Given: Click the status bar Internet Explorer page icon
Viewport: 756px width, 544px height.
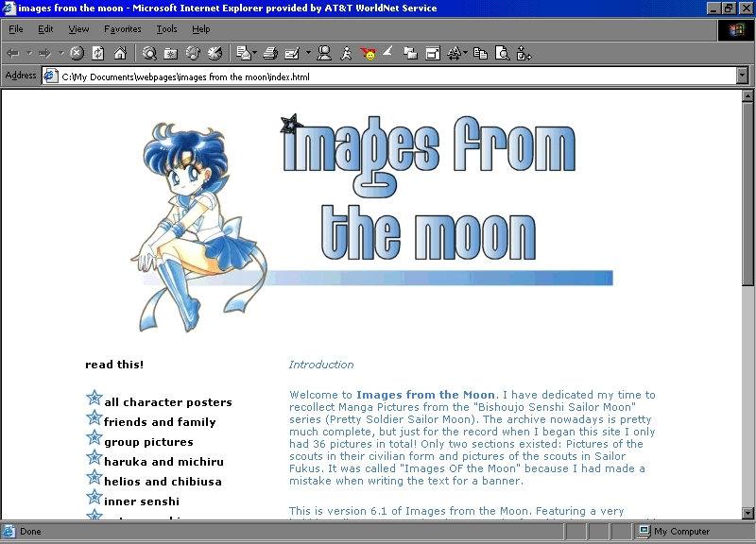Looking at the screenshot, I should coord(9,531).
